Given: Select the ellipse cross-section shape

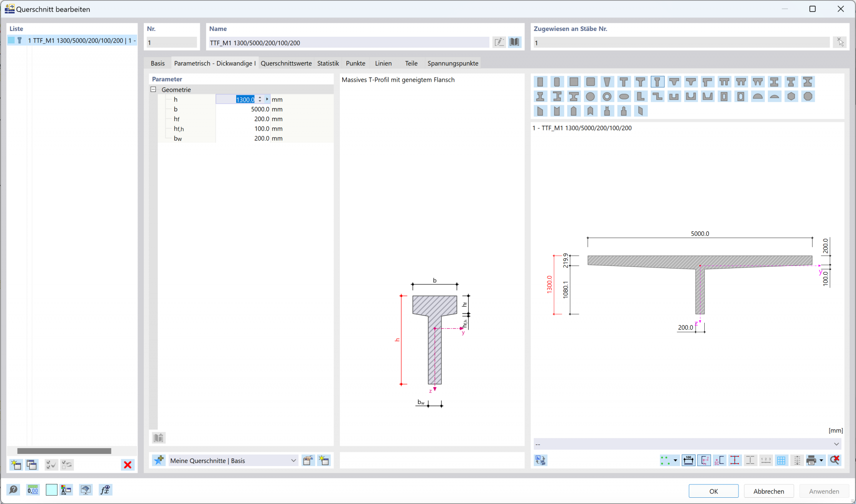Looking at the screenshot, I should (x=624, y=96).
